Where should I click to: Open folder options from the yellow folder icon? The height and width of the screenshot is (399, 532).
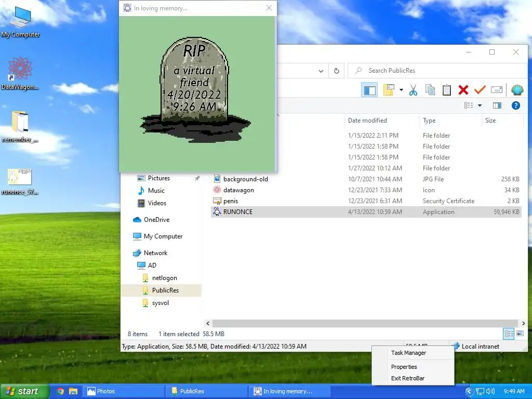tap(389, 90)
